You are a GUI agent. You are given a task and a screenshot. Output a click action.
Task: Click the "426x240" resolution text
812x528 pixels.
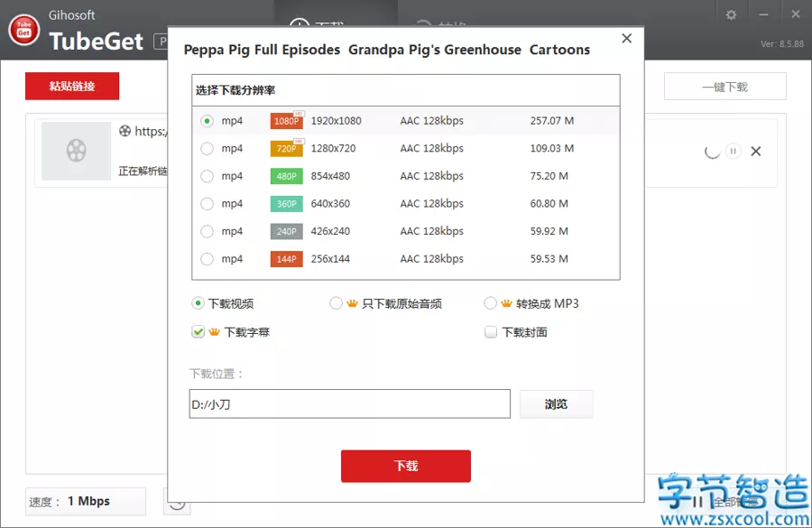click(x=330, y=231)
